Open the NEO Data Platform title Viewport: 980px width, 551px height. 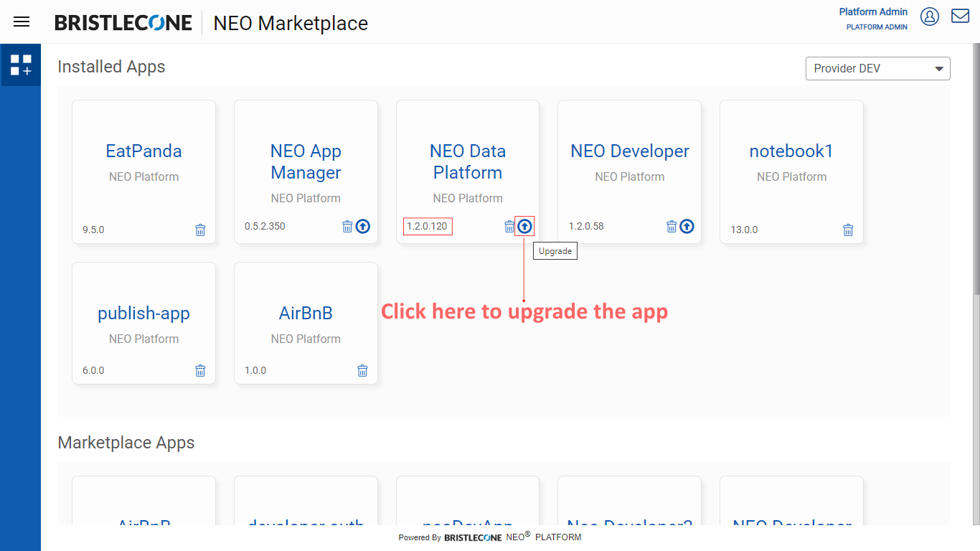tap(468, 162)
